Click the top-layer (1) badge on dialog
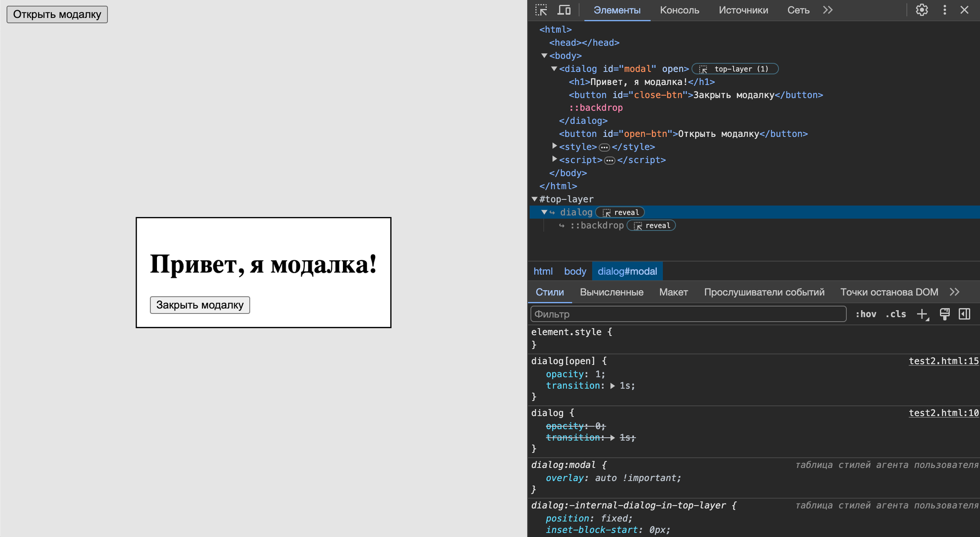The image size is (980, 537). pyautogui.click(x=735, y=69)
